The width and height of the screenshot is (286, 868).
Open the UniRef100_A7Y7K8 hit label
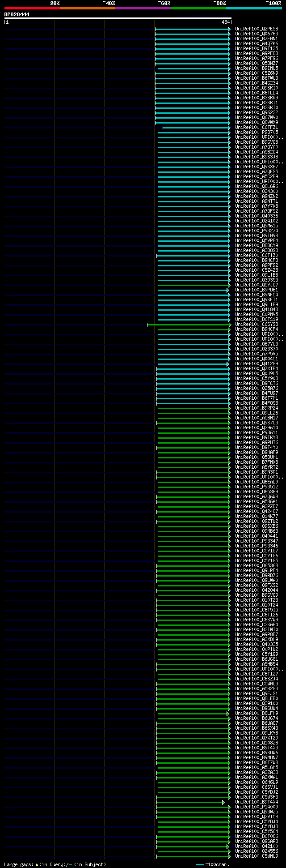[x=257, y=206]
